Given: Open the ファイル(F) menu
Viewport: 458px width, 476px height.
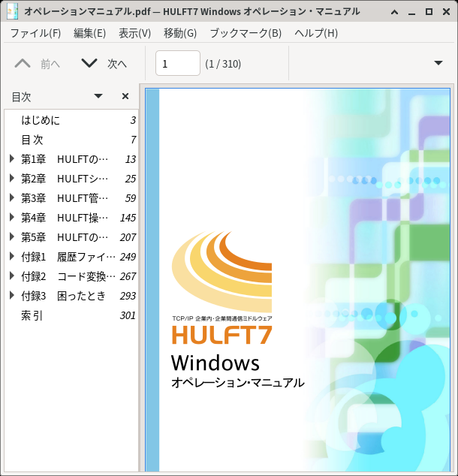Looking at the screenshot, I should tap(35, 33).
